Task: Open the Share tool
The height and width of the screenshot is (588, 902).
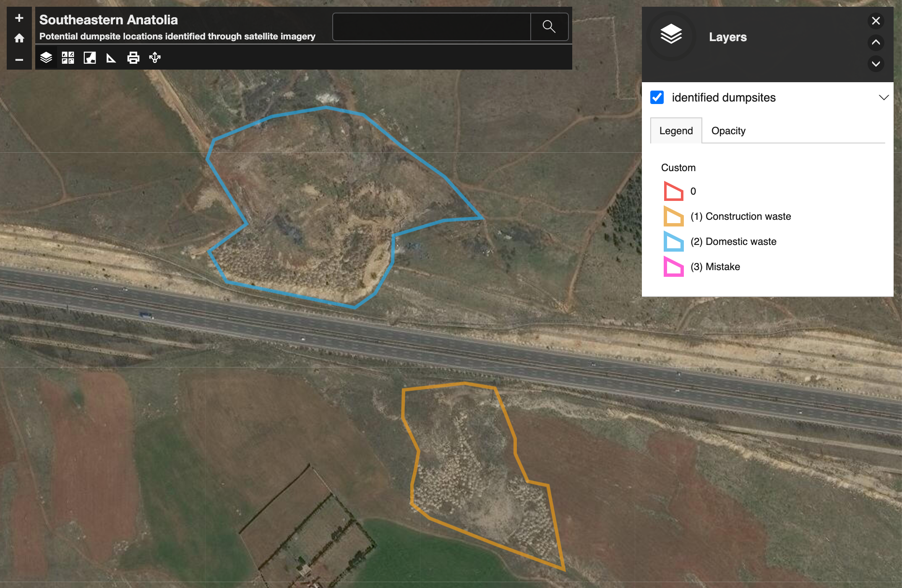Action: click(155, 57)
